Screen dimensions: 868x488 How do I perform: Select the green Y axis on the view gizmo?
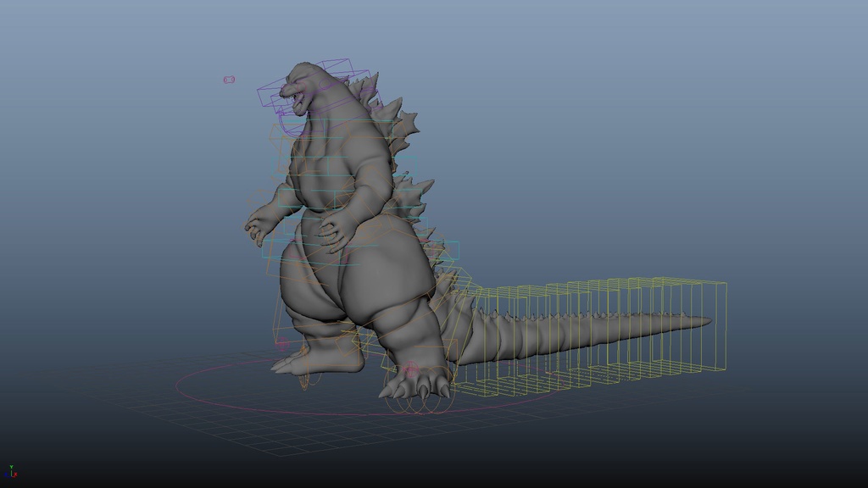[12, 467]
